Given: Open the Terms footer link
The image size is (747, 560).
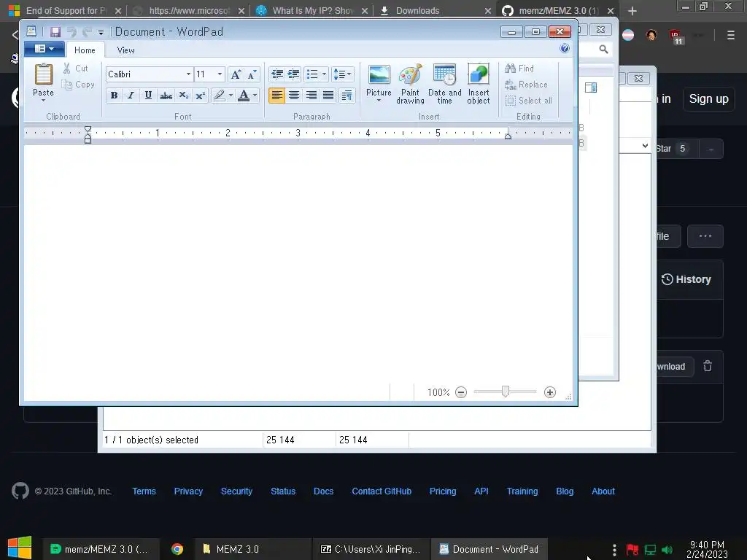Looking at the screenshot, I should pos(144,491).
